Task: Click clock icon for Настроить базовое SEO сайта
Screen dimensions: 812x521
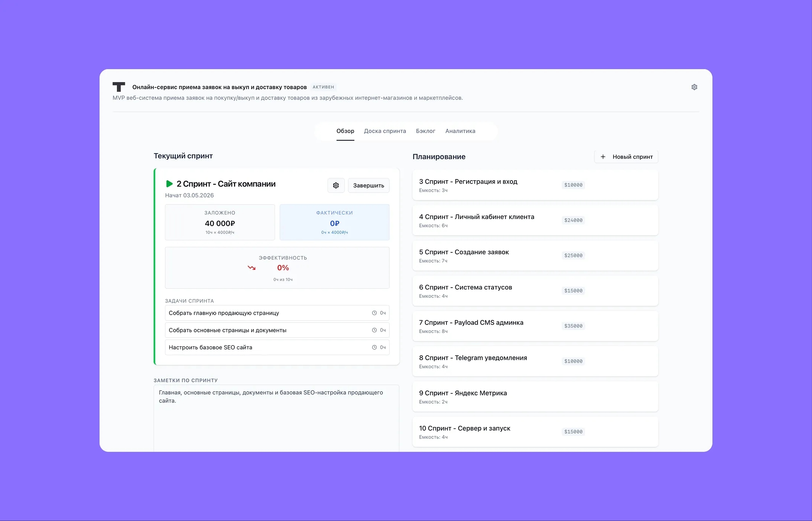Action: click(374, 347)
